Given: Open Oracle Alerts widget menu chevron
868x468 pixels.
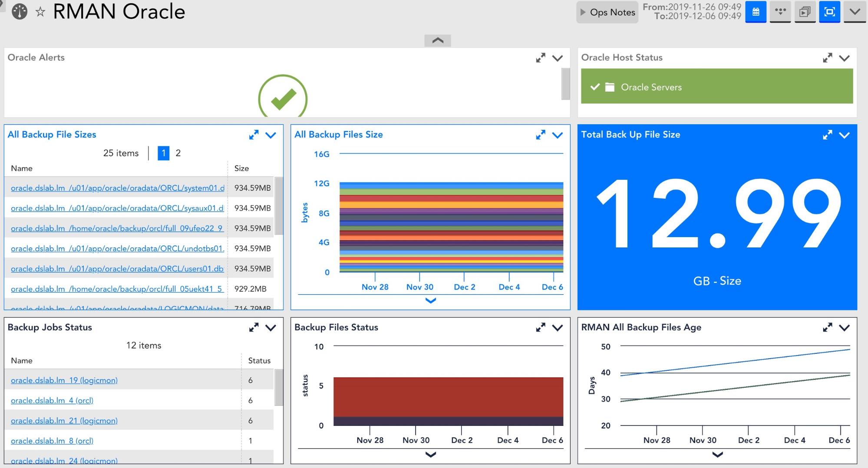Looking at the screenshot, I should point(558,58).
